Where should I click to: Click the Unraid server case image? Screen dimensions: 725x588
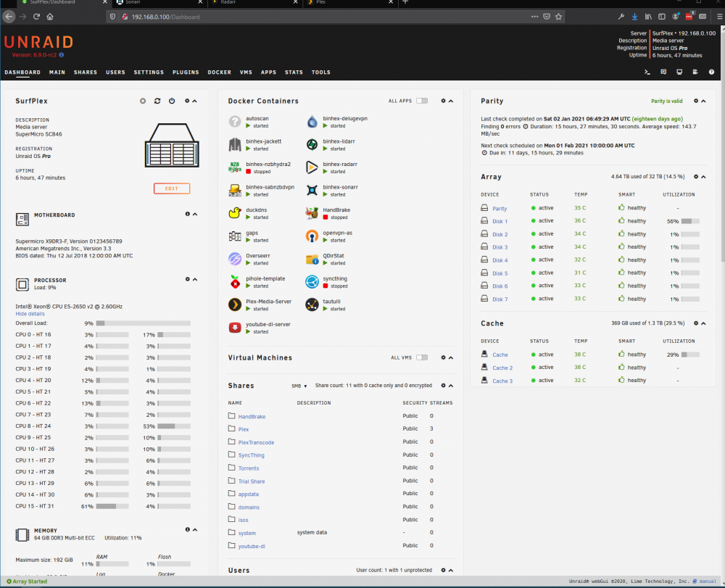(x=172, y=145)
